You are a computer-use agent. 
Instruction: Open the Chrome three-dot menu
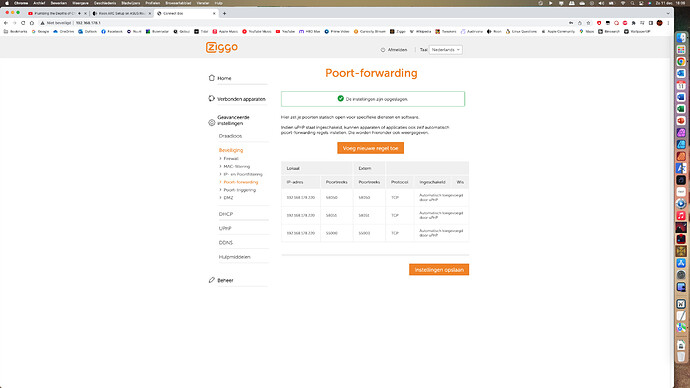tap(668, 23)
